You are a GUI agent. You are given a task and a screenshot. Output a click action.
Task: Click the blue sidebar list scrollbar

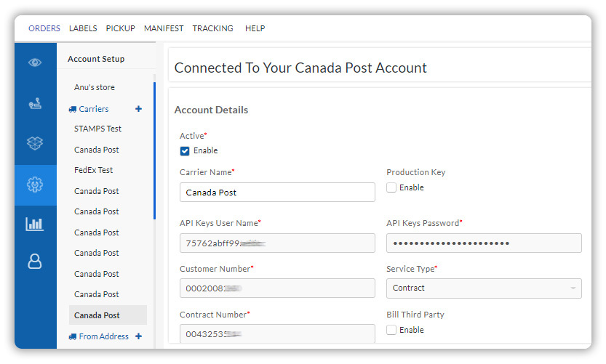(154, 150)
